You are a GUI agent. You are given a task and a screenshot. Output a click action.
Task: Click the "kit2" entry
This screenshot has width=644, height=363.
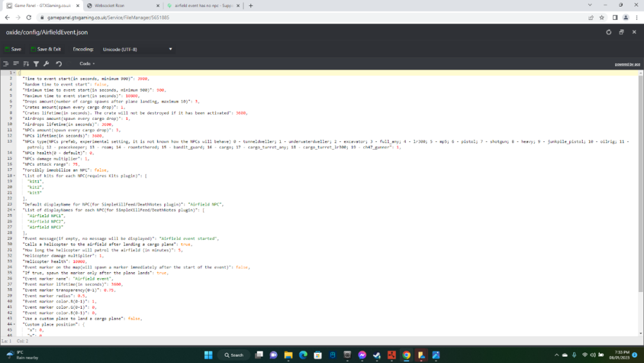point(35,187)
